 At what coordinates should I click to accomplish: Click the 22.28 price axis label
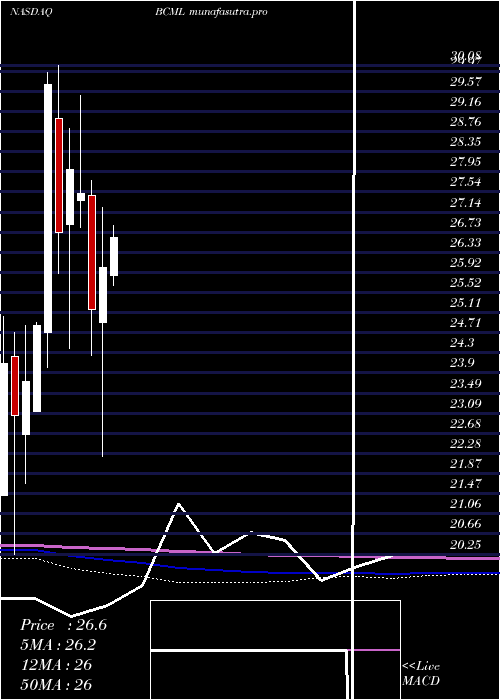click(466, 444)
